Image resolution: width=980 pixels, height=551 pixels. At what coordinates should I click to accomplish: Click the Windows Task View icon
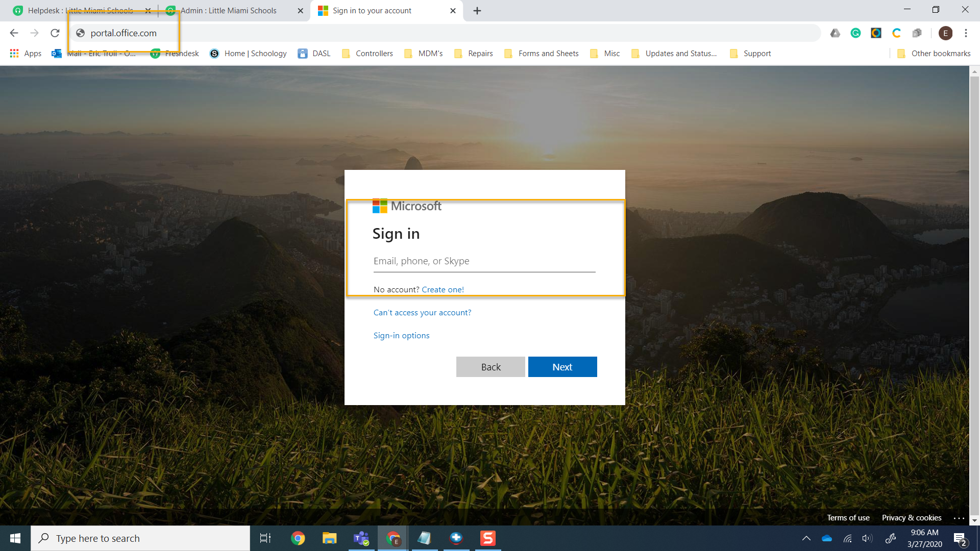[265, 538]
